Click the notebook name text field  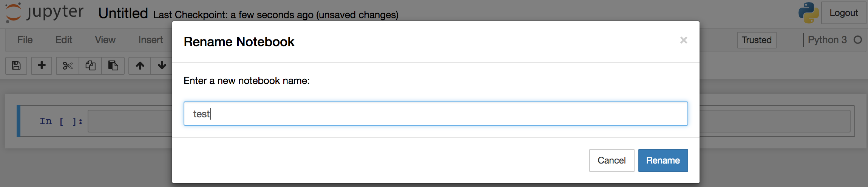point(436,114)
